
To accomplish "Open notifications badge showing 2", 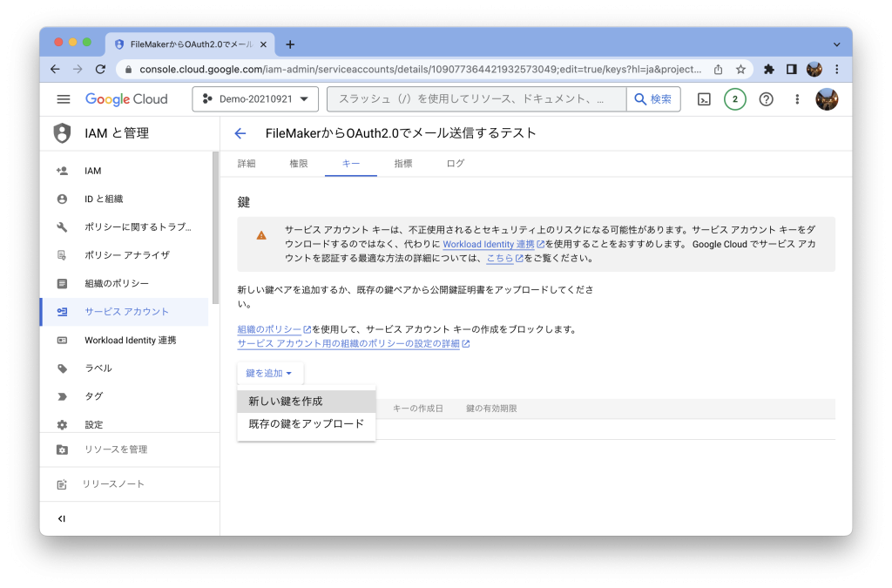I will 735,99.
